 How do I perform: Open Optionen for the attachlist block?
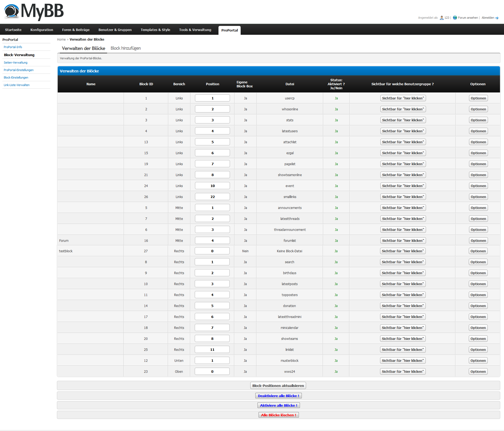point(478,142)
